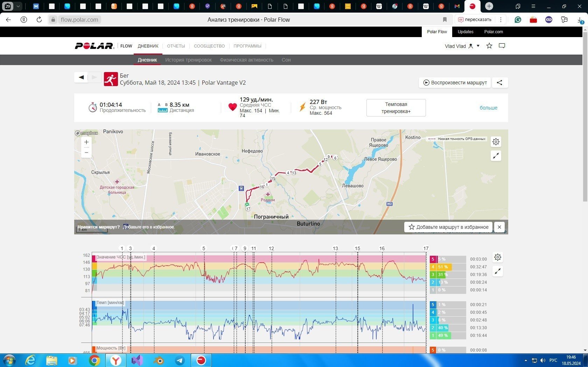Screen dimensions: 588x367
Task: Open chart settings gear beside heart rate graph
Action: click(x=498, y=257)
